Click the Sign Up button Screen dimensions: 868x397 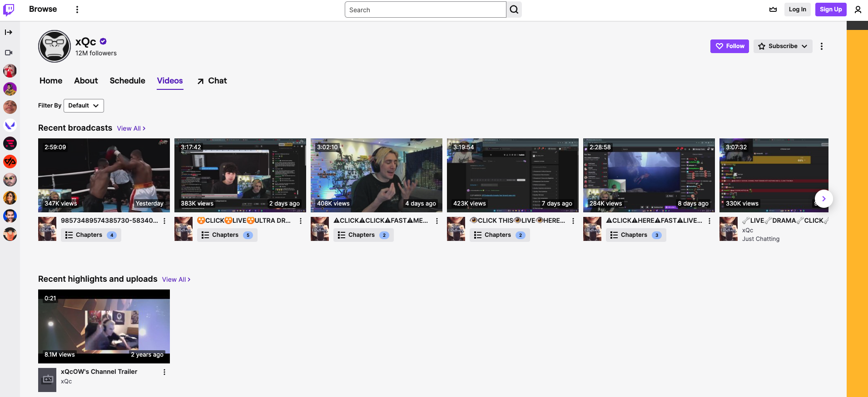click(x=831, y=10)
